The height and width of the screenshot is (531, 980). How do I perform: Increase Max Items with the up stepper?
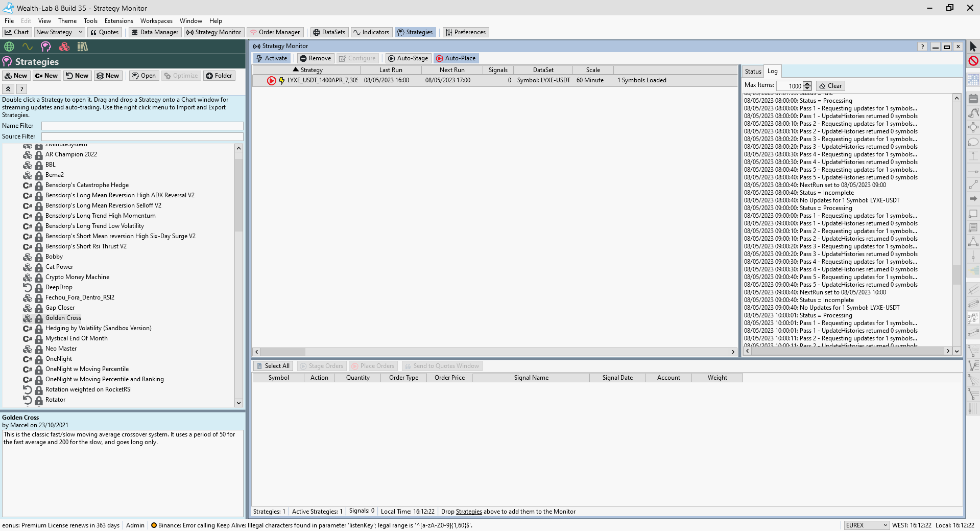[807, 84]
